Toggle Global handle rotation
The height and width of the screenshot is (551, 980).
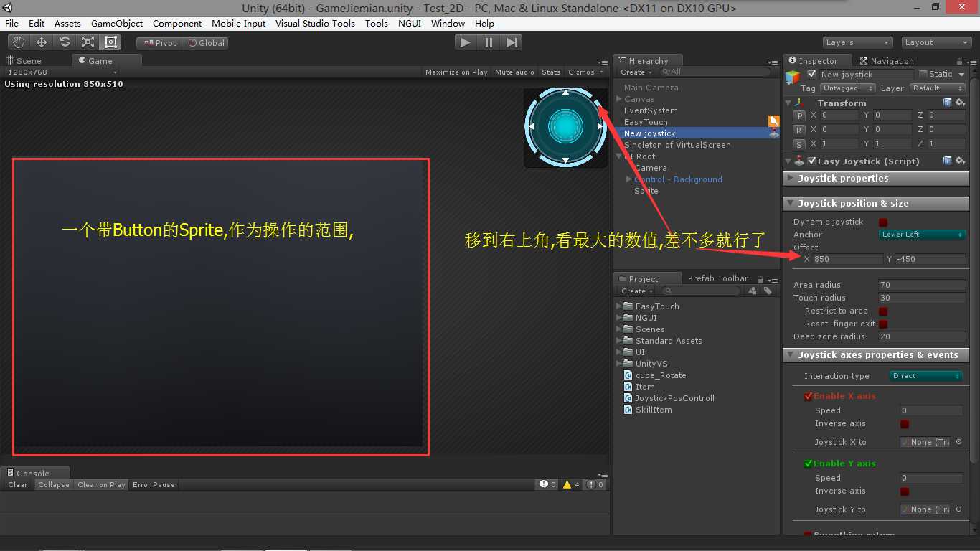pos(205,42)
